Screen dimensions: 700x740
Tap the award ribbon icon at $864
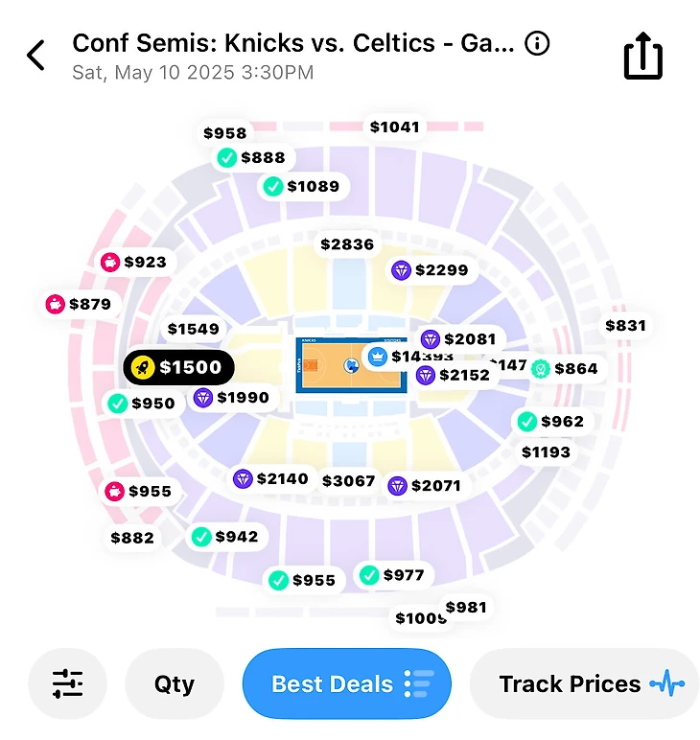541,368
